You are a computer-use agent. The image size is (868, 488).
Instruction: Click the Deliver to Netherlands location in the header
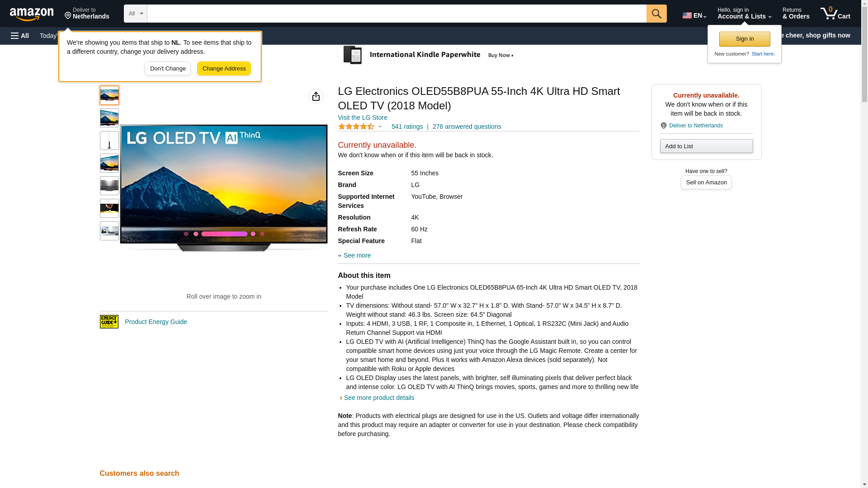click(87, 14)
